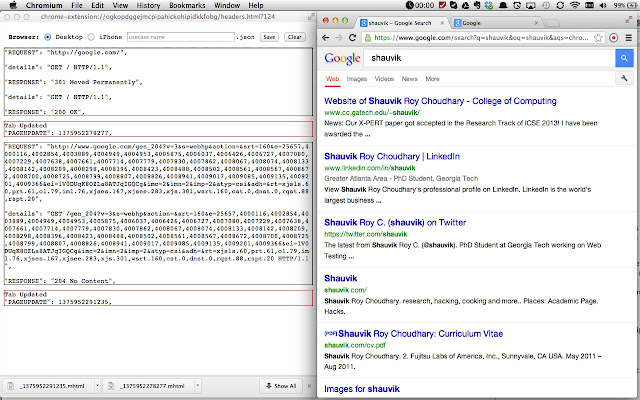This screenshot has height=400, width=640.
Task: Click the Apple menu icon
Action: [13, 5]
